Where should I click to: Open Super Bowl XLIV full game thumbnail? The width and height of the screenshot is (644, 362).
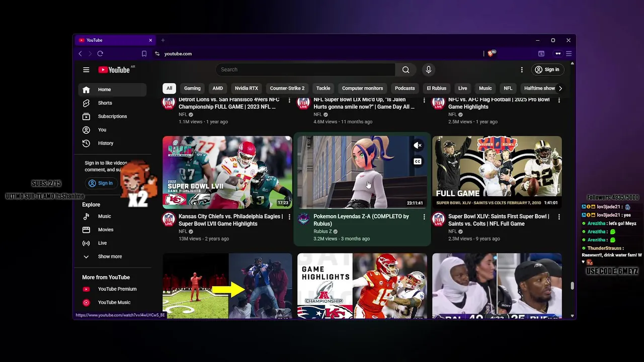coord(497,172)
